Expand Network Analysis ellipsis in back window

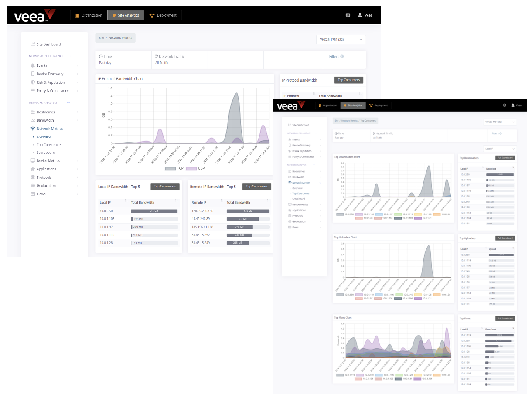click(68, 102)
